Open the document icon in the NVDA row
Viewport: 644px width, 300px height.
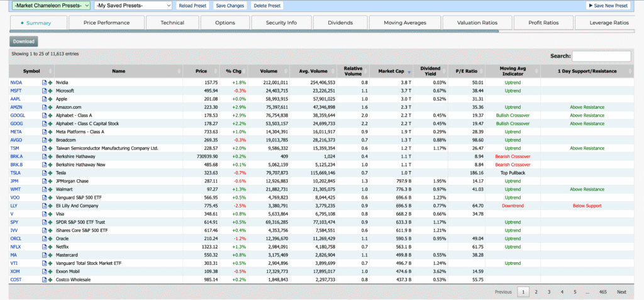point(45,82)
